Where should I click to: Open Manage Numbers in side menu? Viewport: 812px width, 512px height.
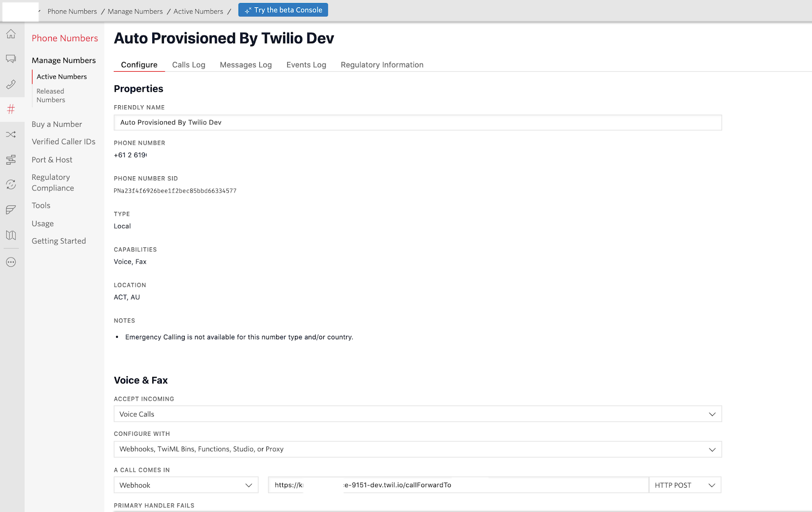pos(63,60)
